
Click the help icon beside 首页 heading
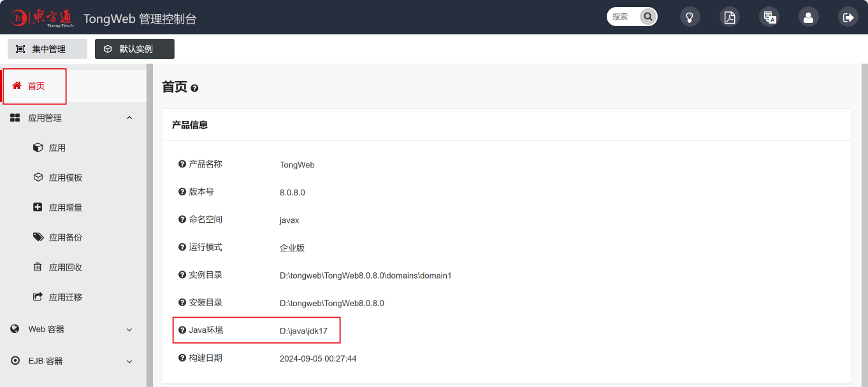point(194,88)
